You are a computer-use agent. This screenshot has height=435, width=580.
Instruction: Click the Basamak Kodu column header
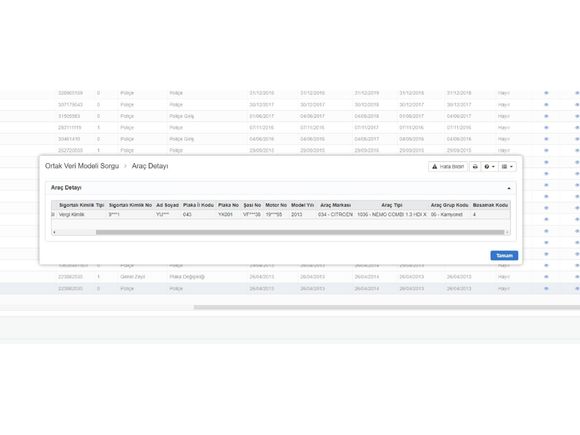click(x=490, y=205)
